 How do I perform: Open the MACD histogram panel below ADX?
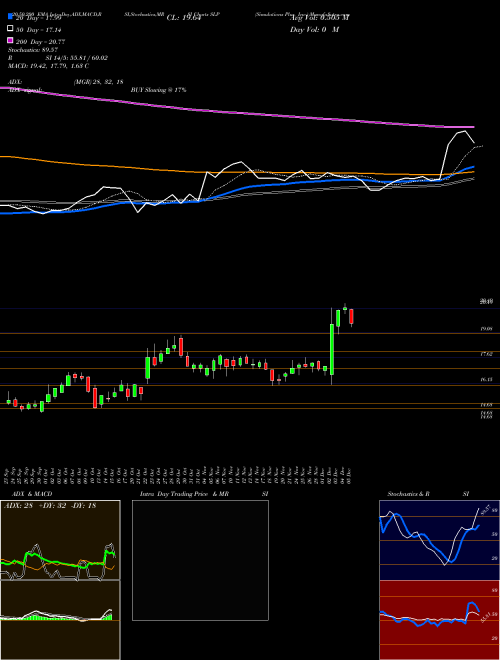[x=60, y=620]
